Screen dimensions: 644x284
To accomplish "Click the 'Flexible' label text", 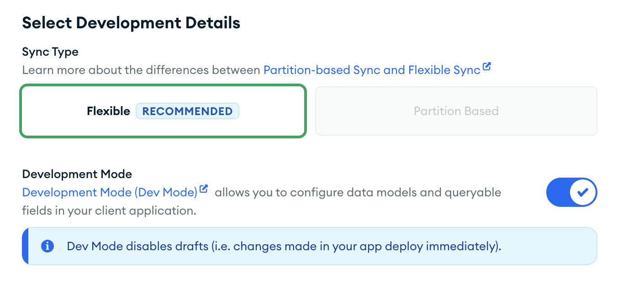I will pyautogui.click(x=108, y=111).
